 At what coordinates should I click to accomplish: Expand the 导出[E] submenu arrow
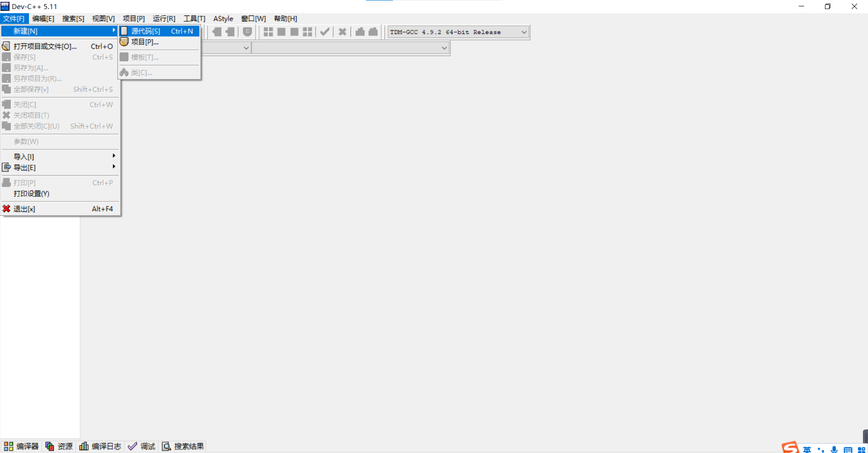[114, 167]
